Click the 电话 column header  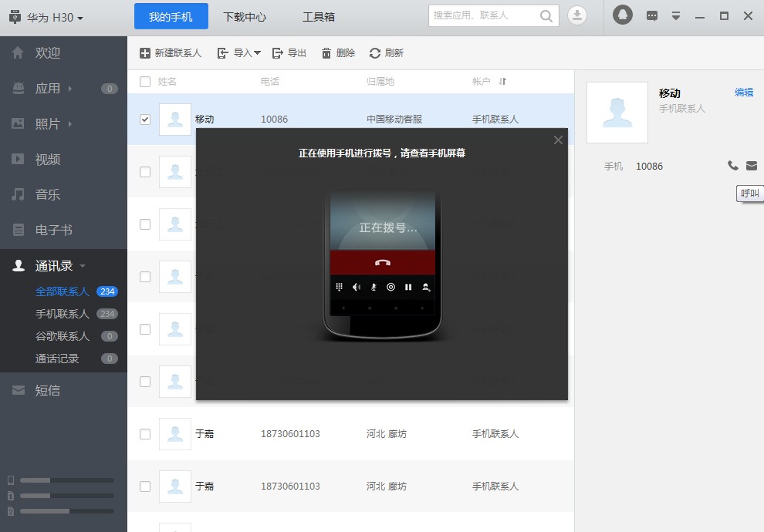270,81
